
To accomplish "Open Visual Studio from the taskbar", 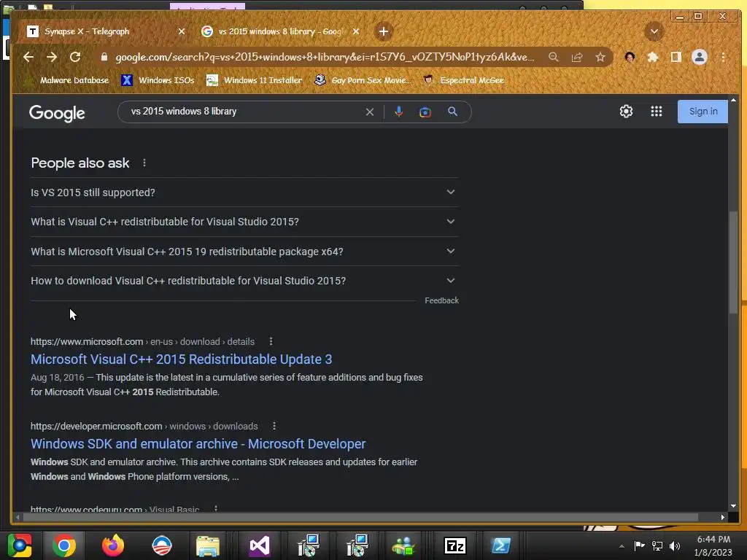I will (x=260, y=545).
